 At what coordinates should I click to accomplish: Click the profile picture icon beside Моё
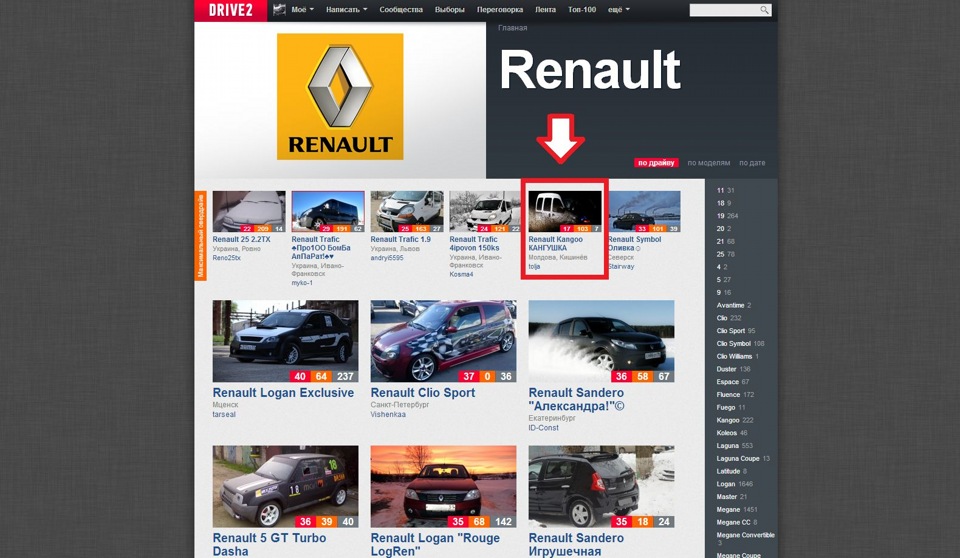280,9
